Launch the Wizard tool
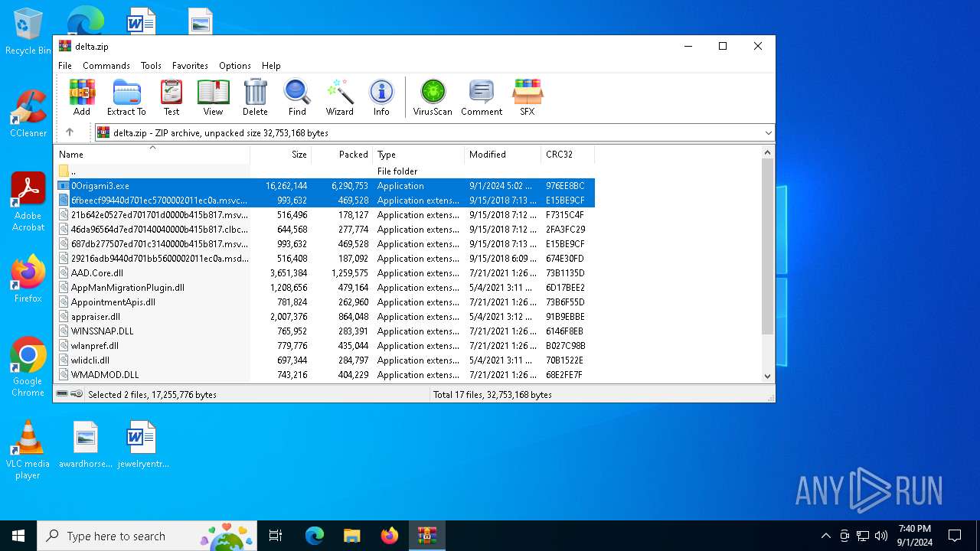 pyautogui.click(x=339, y=97)
